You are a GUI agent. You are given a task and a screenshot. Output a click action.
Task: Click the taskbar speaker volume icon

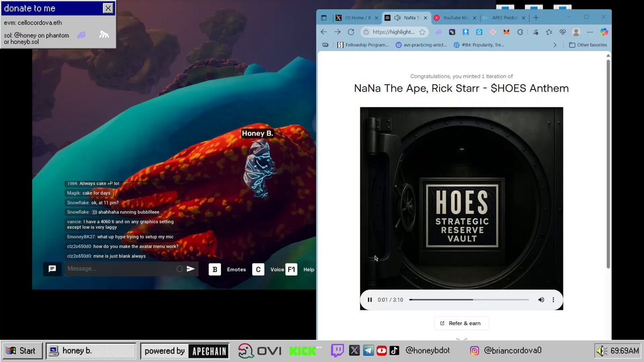(601, 351)
